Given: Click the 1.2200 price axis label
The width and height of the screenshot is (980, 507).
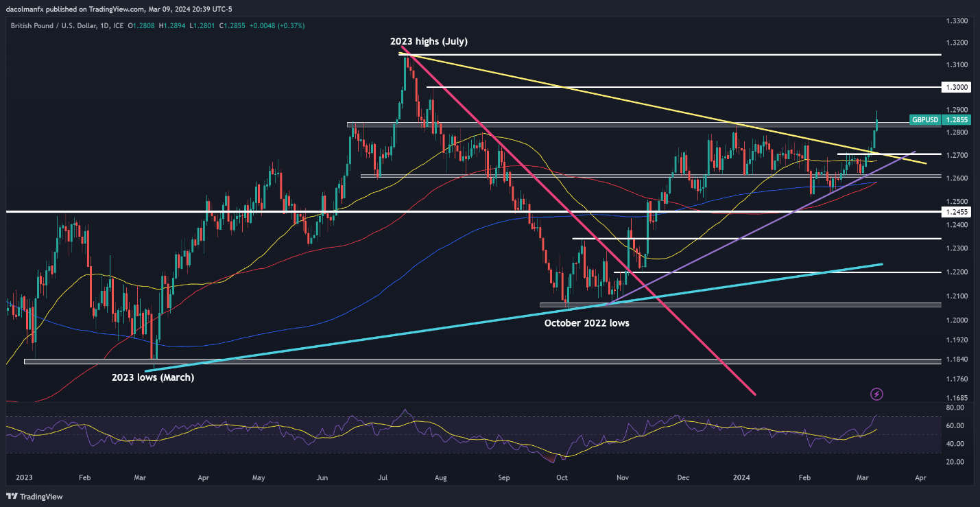Looking at the screenshot, I should [956, 272].
